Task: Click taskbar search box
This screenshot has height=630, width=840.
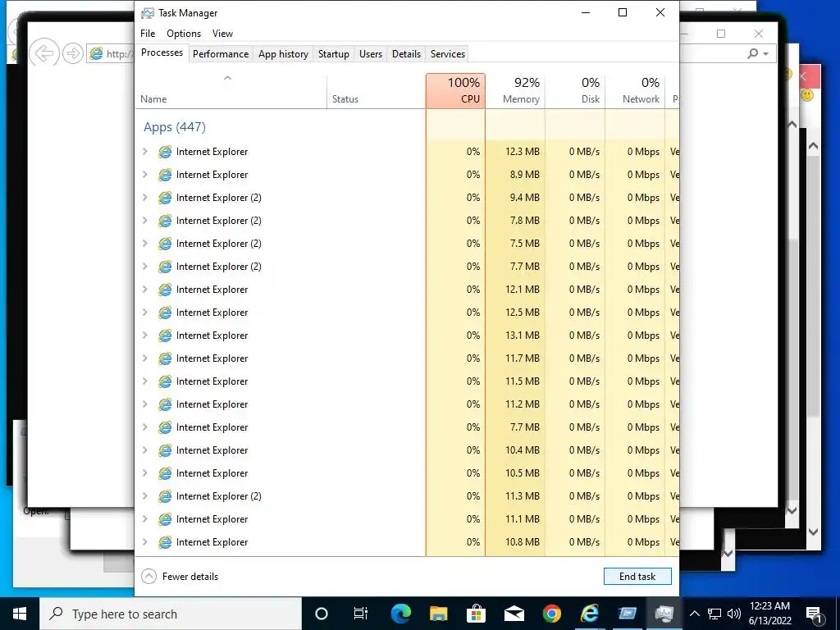Action: [x=171, y=614]
